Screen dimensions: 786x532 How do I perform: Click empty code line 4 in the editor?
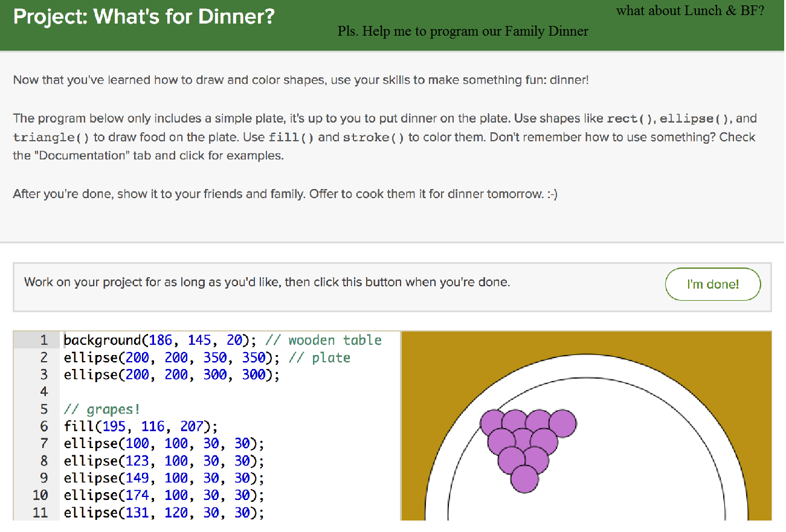[230, 392]
